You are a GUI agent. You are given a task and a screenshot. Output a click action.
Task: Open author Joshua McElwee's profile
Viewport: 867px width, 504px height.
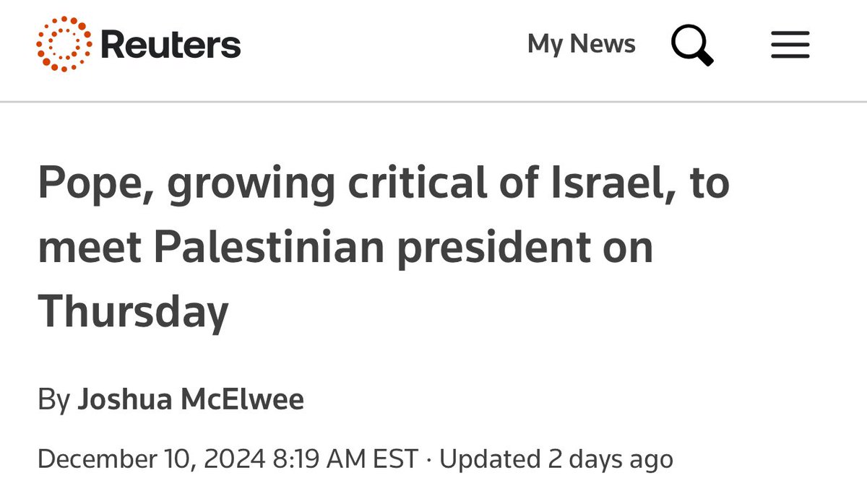tap(191, 399)
